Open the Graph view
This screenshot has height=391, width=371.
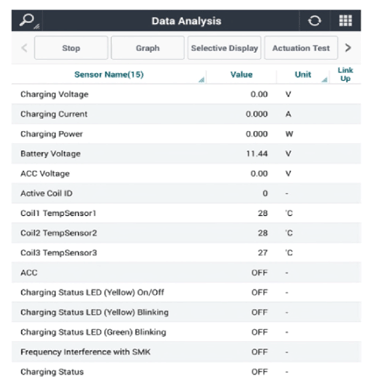[x=148, y=48]
